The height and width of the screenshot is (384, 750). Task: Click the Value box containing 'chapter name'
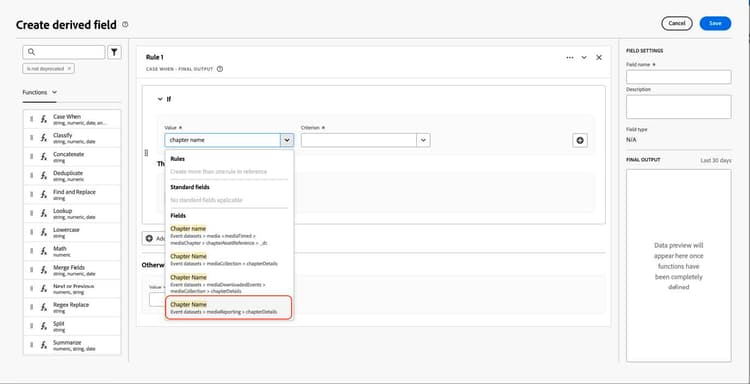click(x=223, y=140)
